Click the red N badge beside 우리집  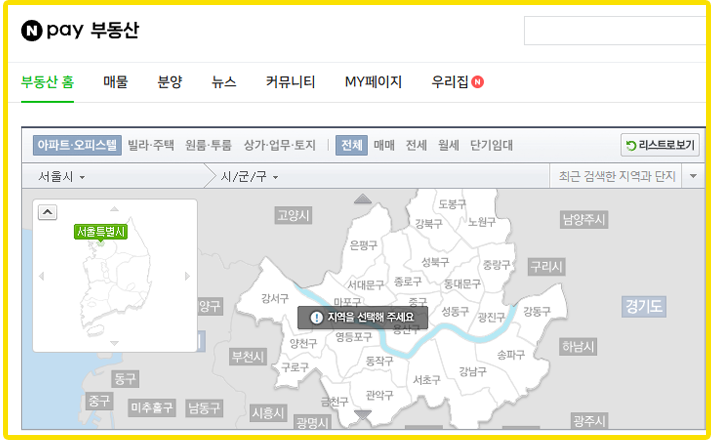point(478,82)
